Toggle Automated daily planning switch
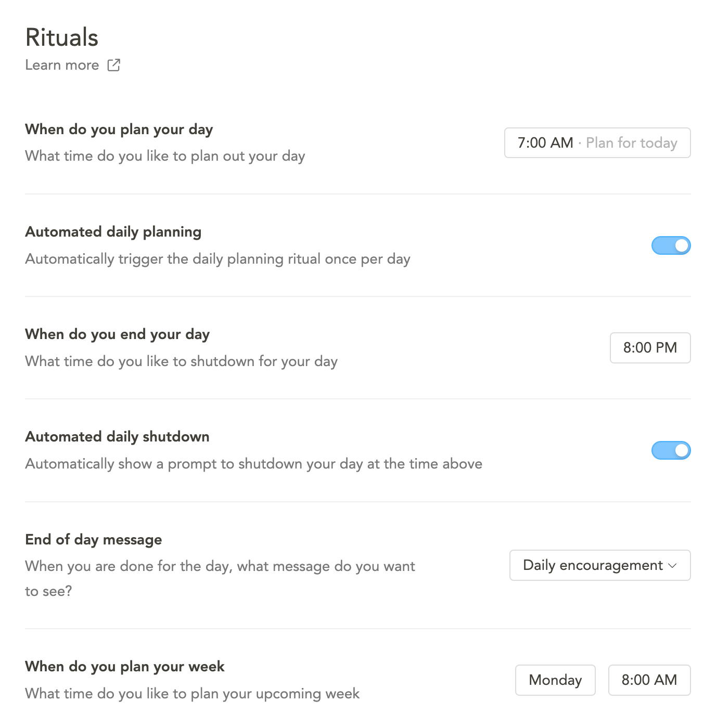Viewport: 716px width, 728px height. tap(671, 245)
